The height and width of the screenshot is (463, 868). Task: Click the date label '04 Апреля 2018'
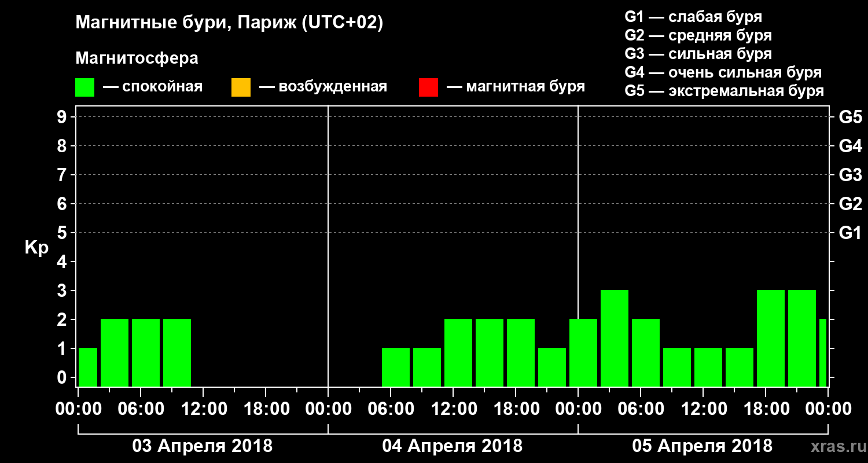coord(453,446)
